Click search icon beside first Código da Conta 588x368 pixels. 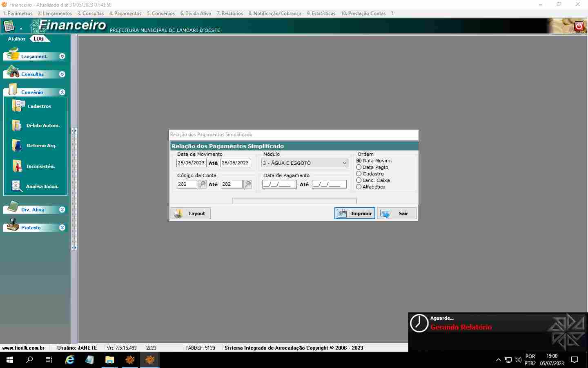coord(203,184)
